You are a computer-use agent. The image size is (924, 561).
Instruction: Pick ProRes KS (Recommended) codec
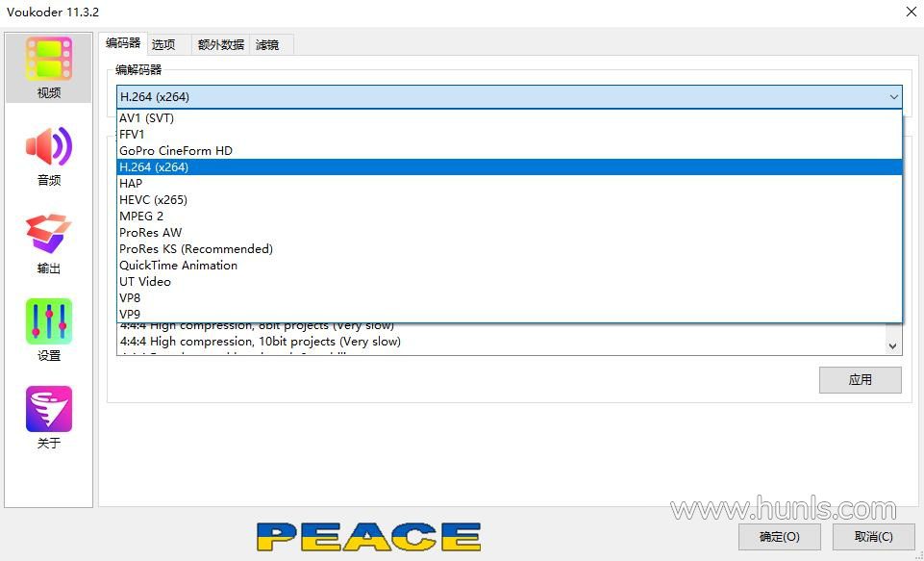click(510, 249)
